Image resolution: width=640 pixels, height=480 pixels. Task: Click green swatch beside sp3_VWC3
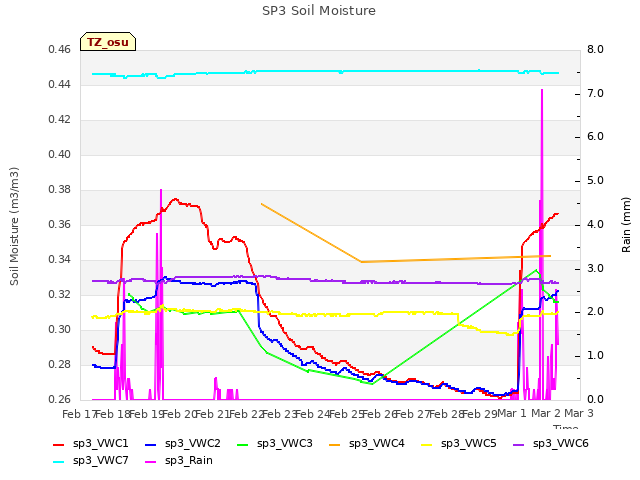242,444
